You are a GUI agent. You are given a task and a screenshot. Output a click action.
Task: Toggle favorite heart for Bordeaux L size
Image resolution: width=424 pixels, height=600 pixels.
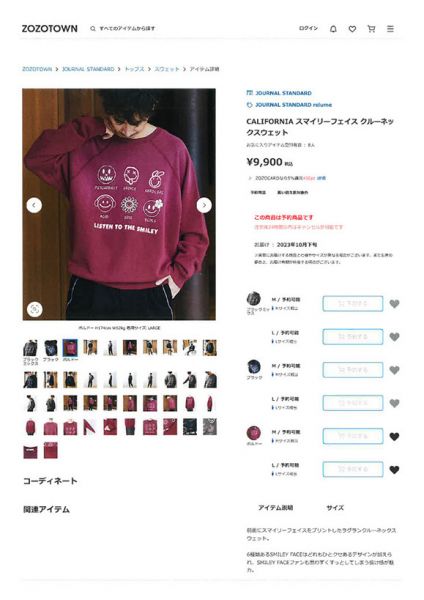pos(394,470)
